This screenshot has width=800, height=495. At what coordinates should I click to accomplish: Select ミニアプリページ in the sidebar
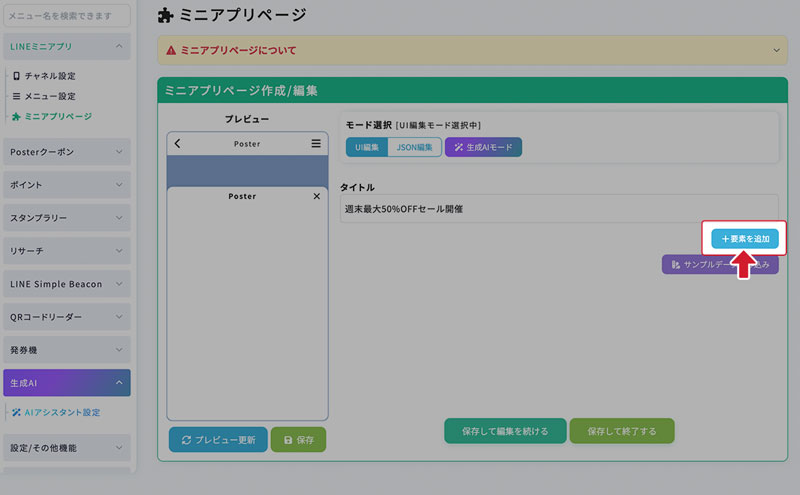[58, 116]
